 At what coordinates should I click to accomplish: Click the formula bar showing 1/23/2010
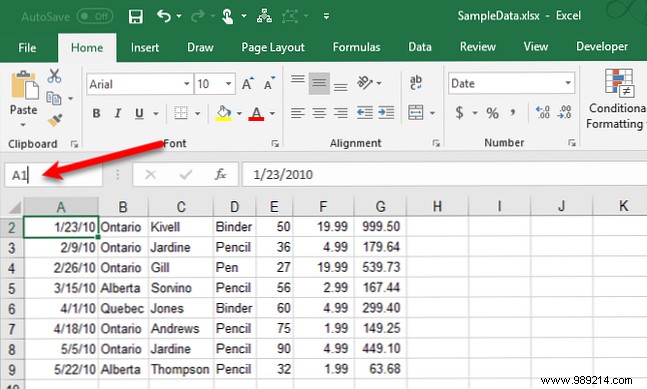point(444,175)
